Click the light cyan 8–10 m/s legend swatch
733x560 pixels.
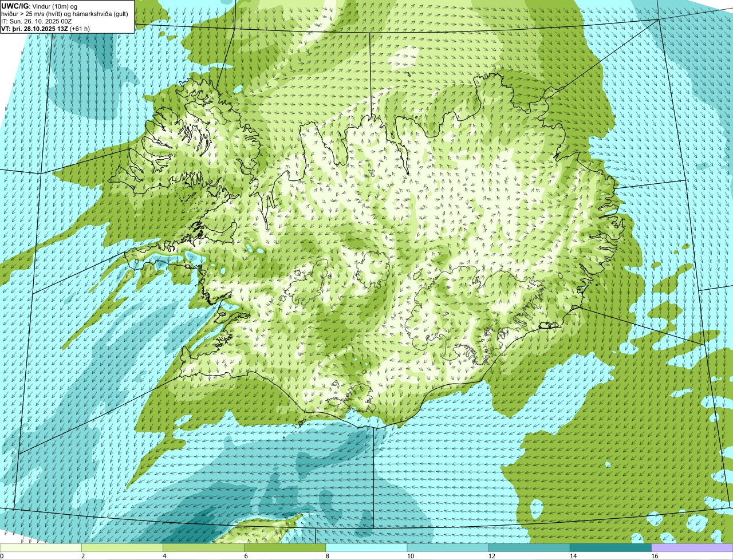point(366,547)
